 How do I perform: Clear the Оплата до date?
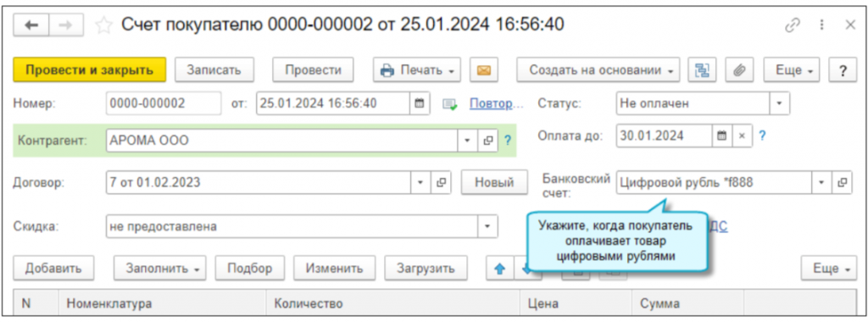[x=743, y=136]
